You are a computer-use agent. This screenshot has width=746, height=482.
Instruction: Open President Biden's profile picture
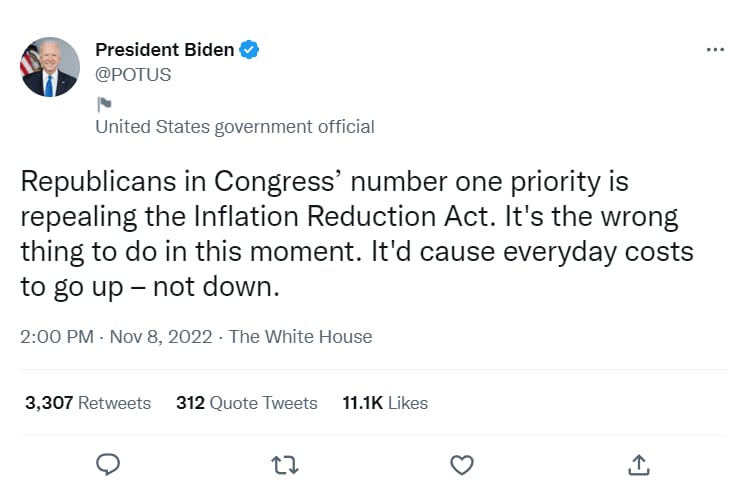[x=50, y=67]
